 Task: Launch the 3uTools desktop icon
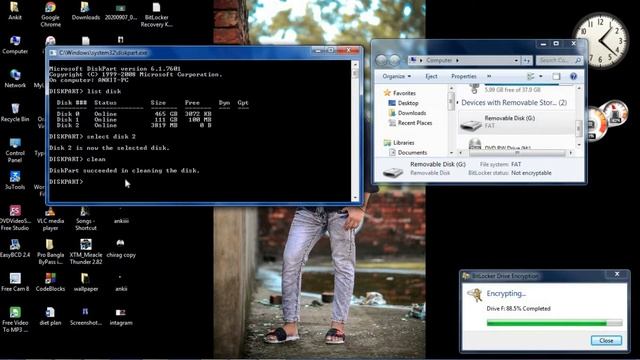[x=15, y=180]
